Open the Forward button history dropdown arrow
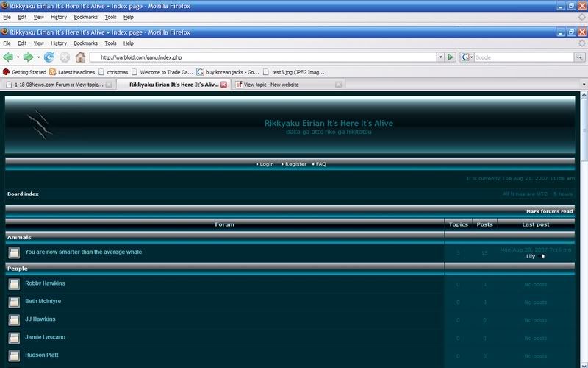The image size is (588, 368). (38, 57)
